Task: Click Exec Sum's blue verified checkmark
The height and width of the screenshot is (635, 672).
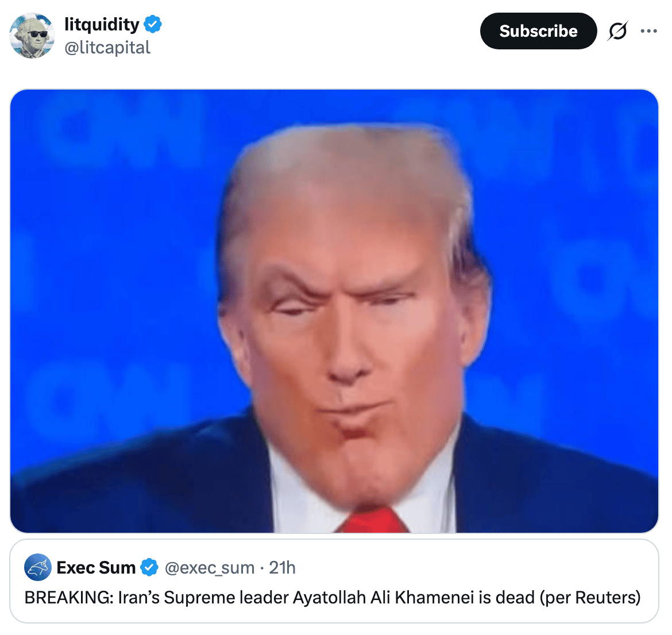Action: [149, 567]
